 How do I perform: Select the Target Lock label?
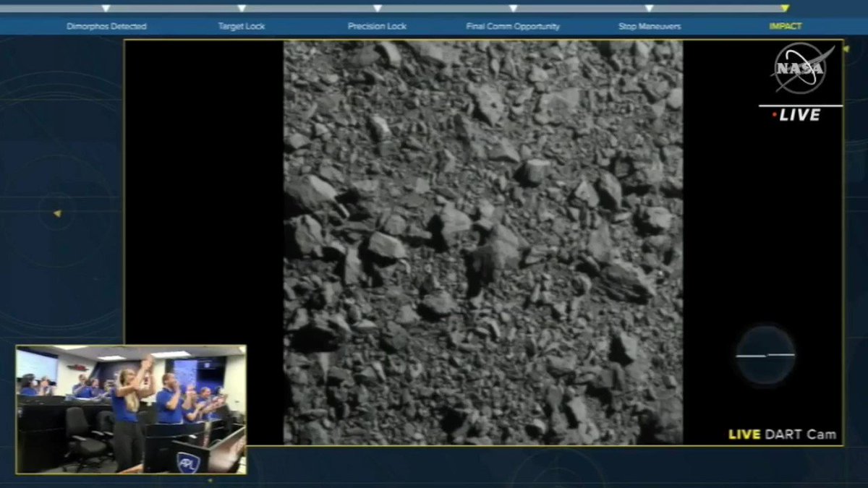click(x=242, y=27)
